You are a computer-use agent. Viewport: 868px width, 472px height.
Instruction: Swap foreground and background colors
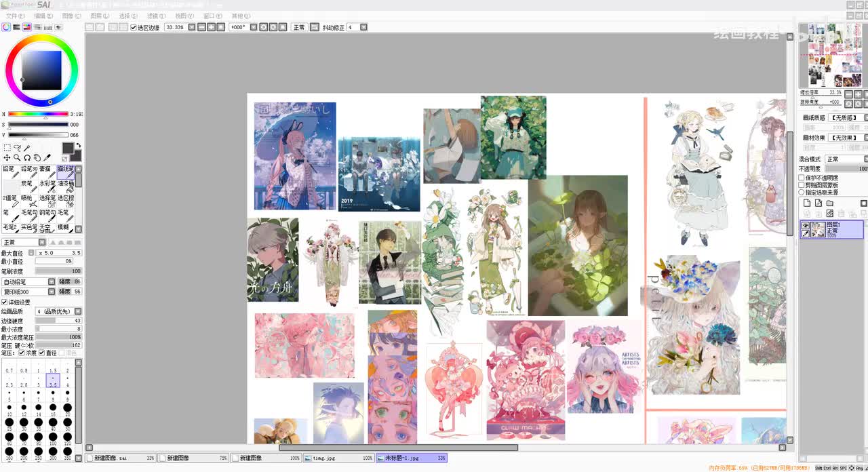[x=78, y=145]
